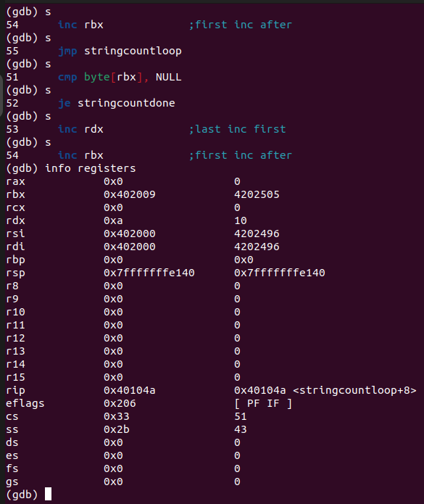Click the rip symbol <stringcountloop+8>
The height and width of the screenshot is (504, 424).
coord(354,390)
